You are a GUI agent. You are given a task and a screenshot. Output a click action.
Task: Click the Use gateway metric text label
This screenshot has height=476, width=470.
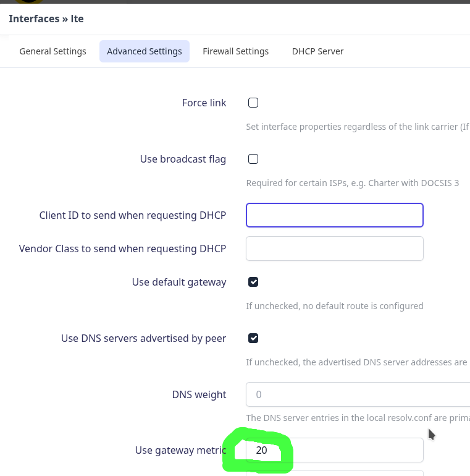pos(180,451)
